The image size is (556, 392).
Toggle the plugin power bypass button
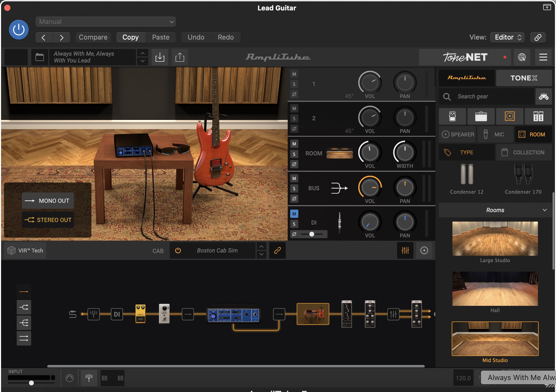pos(19,30)
